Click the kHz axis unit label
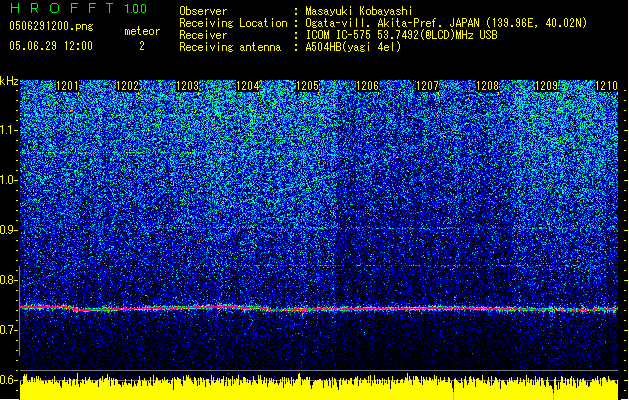The image size is (629, 400). (9, 81)
